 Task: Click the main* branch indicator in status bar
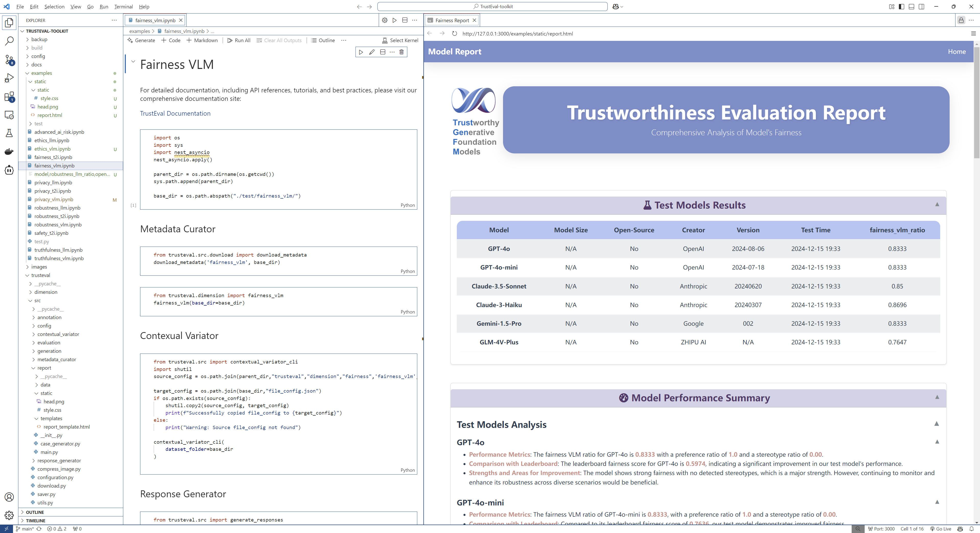tap(24, 529)
